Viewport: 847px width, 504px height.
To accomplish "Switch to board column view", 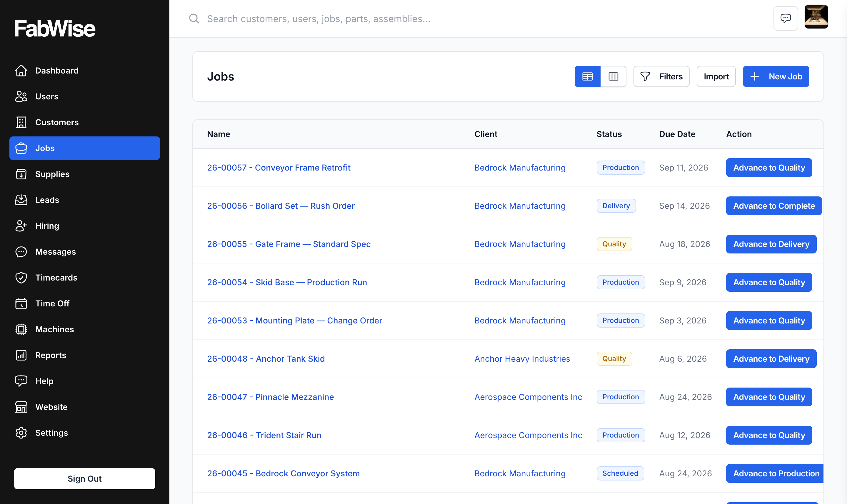I will tap(613, 76).
